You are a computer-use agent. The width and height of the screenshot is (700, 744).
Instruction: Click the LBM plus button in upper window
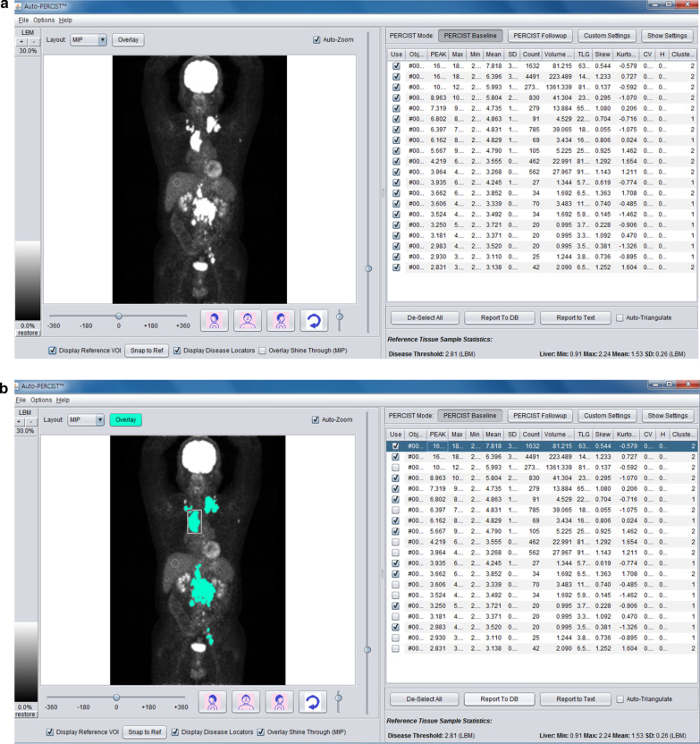coord(22,42)
